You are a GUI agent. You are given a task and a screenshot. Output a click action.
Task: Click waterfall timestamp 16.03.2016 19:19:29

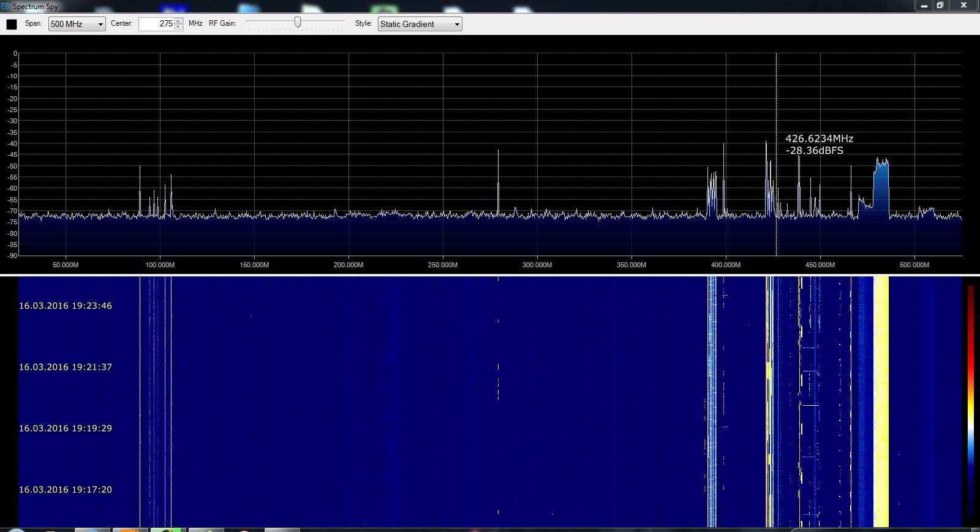coord(66,428)
